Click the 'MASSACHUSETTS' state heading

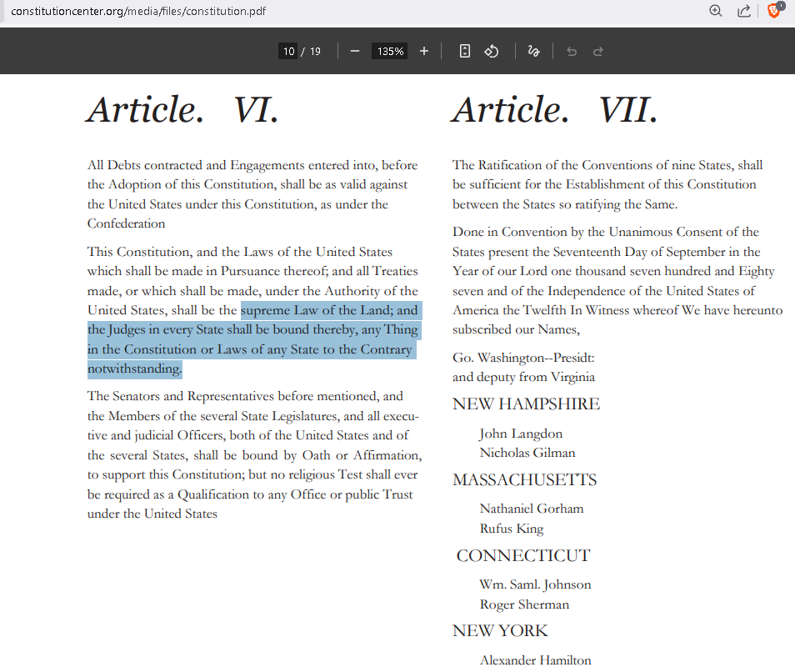coord(524,480)
